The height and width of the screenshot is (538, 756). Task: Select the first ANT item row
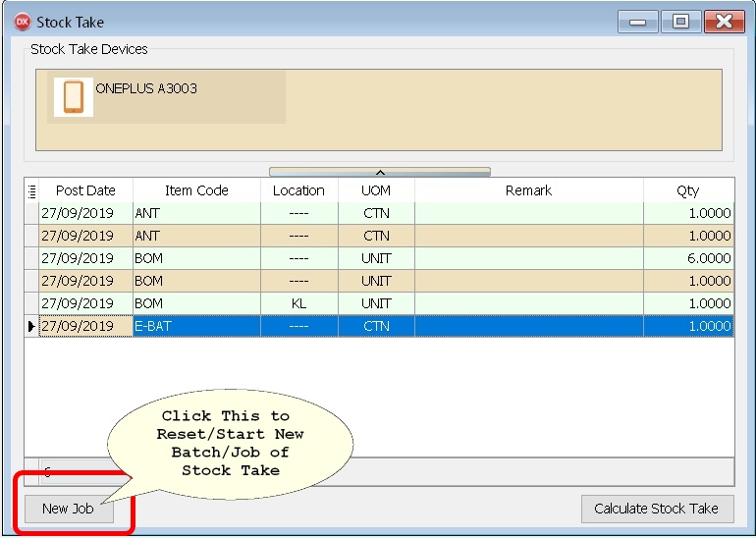pyautogui.click(x=196, y=213)
